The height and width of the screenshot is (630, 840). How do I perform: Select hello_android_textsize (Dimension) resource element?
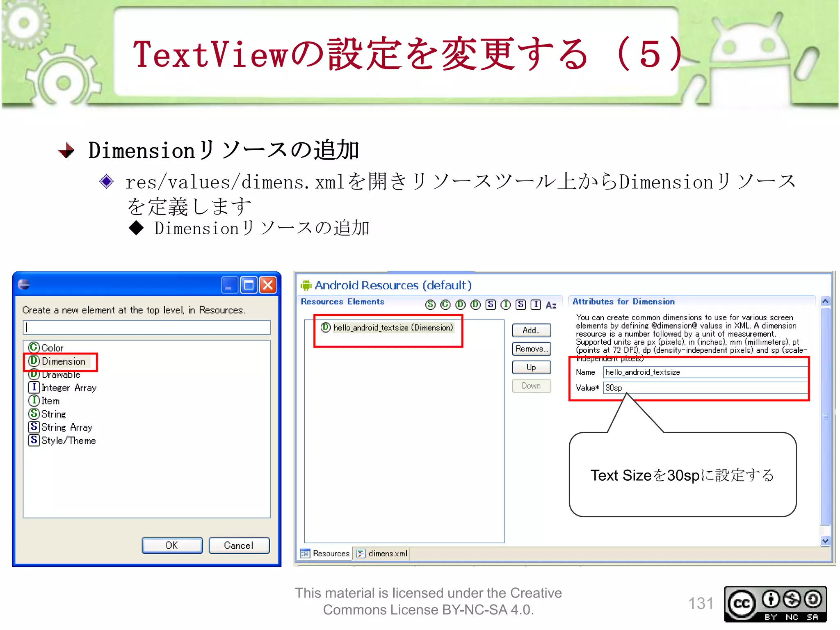coord(388,327)
